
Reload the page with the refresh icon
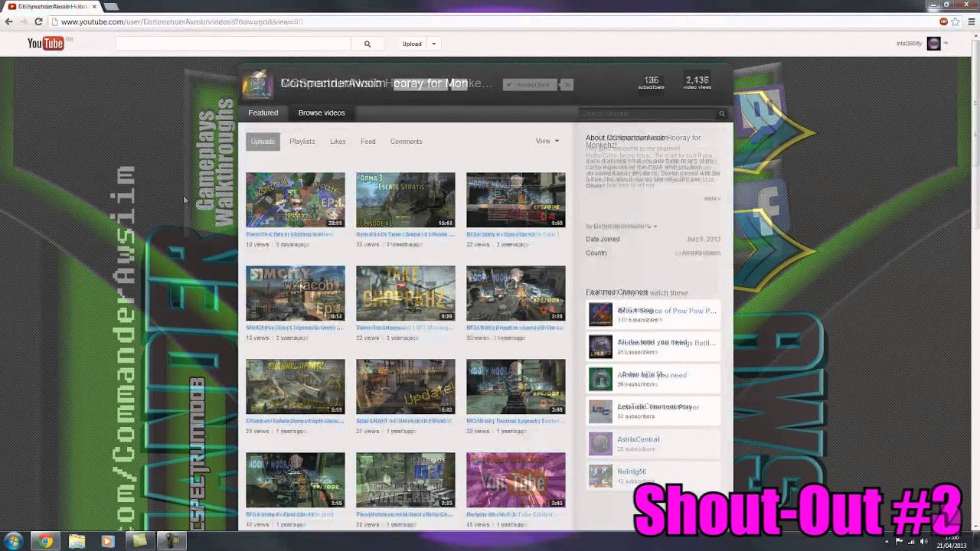(38, 21)
